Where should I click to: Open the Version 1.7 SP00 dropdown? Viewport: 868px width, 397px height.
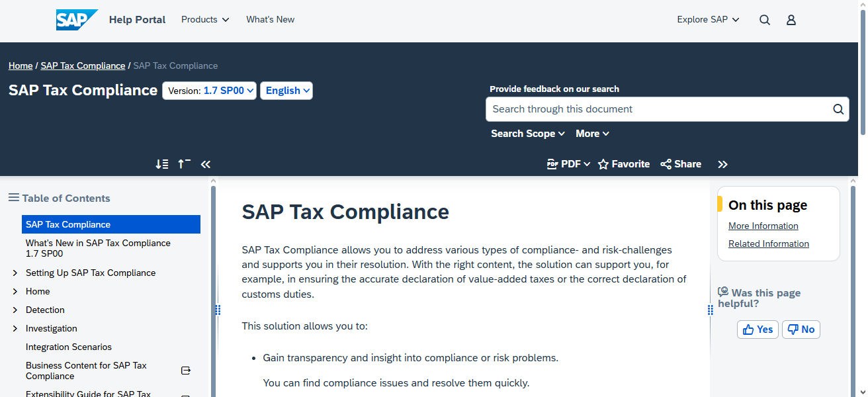(209, 91)
